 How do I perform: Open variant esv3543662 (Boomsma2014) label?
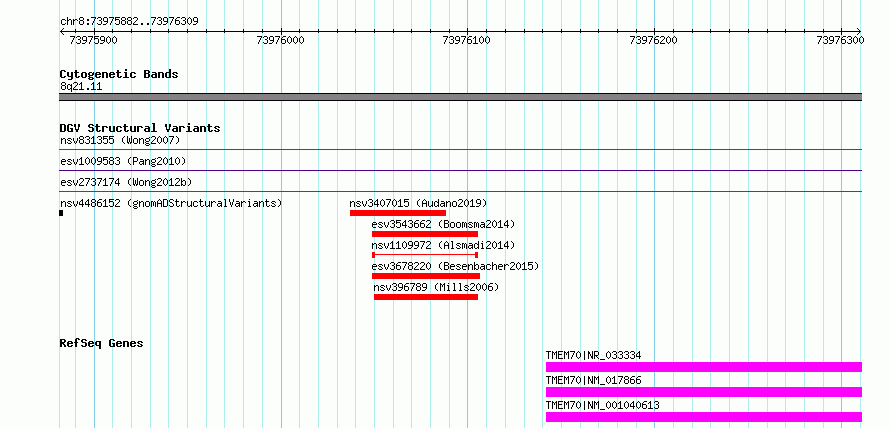point(443,224)
